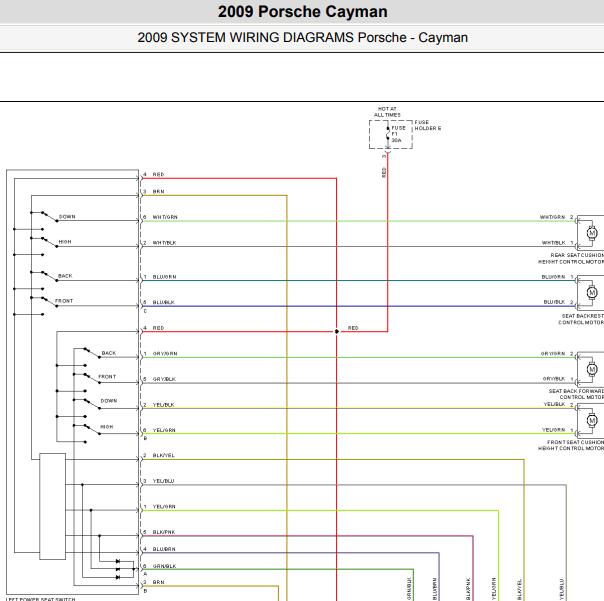Click the 'FUSE HOLDER E' label
This screenshot has width=604, height=601.
pyautogui.click(x=428, y=125)
